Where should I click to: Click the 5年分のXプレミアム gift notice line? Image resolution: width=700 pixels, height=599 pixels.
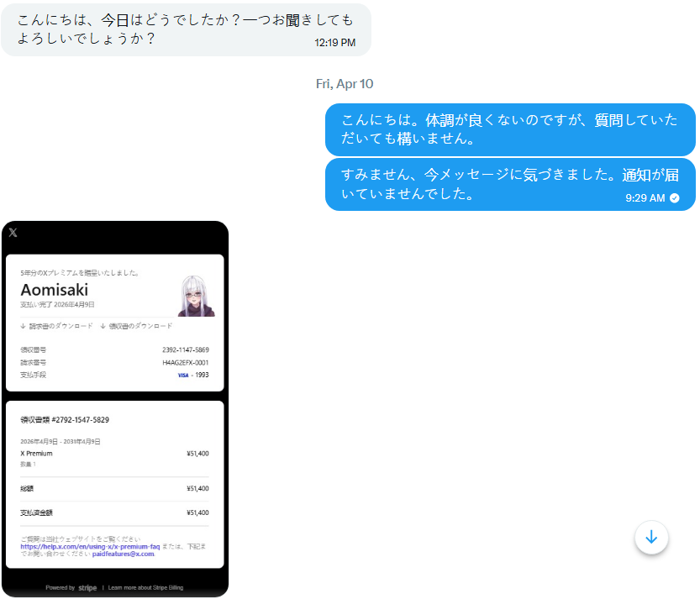(x=80, y=273)
